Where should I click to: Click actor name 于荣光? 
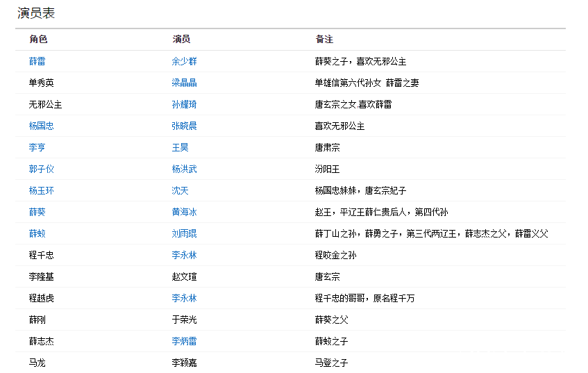point(184,320)
